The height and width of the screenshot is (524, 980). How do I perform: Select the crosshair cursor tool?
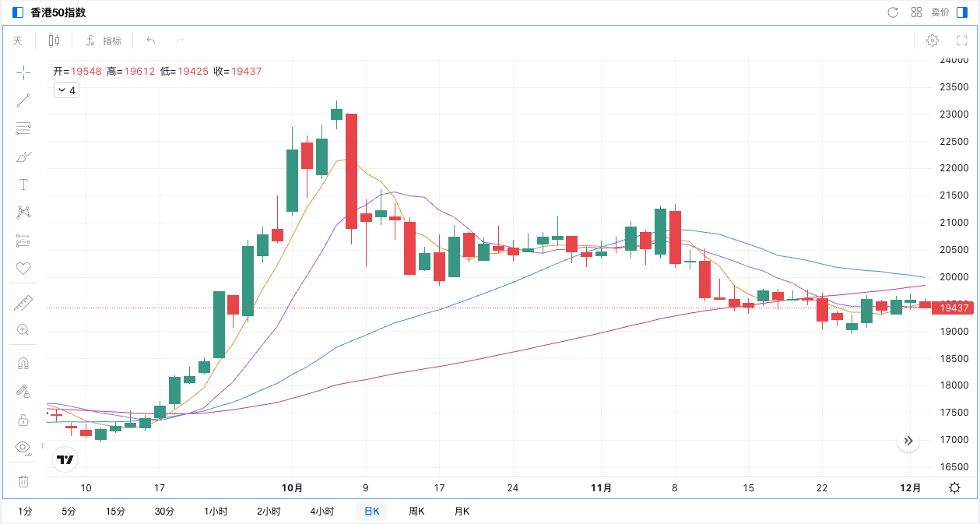click(x=23, y=72)
